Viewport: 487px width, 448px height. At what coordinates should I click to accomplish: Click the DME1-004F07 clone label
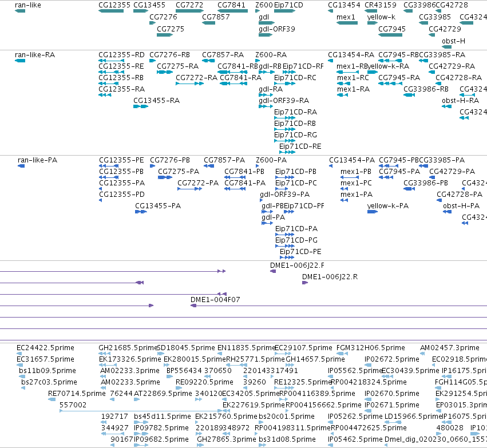point(215,300)
